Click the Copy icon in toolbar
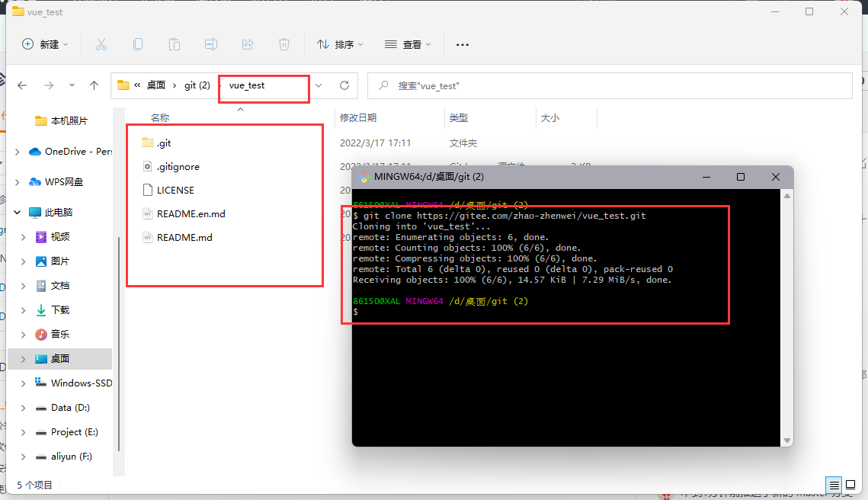Image resolution: width=868 pixels, height=500 pixels. click(x=138, y=44)
